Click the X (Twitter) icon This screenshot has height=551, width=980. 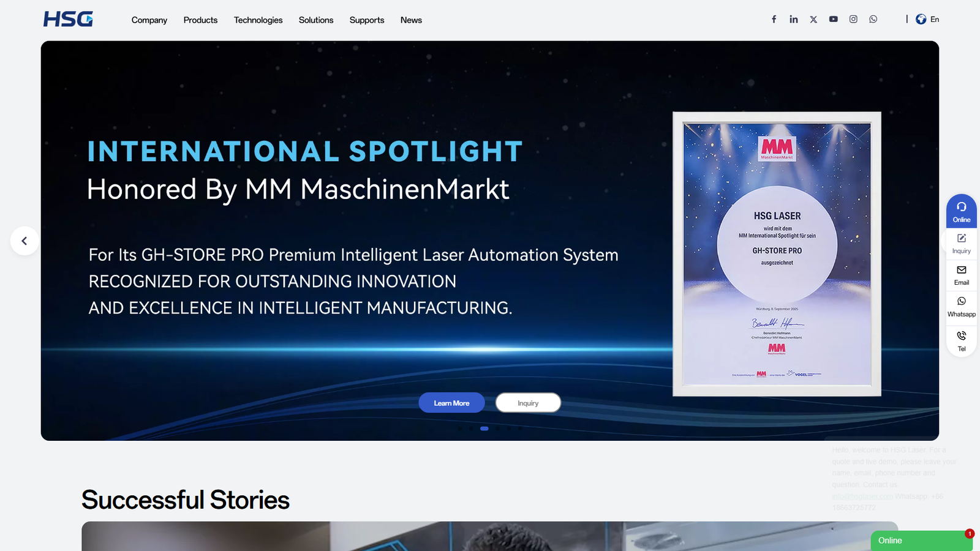tap(813, 20)
